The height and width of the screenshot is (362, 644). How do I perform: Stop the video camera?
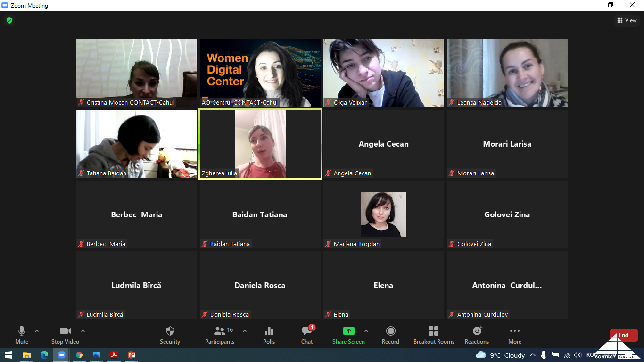click(x=65, y=335)
